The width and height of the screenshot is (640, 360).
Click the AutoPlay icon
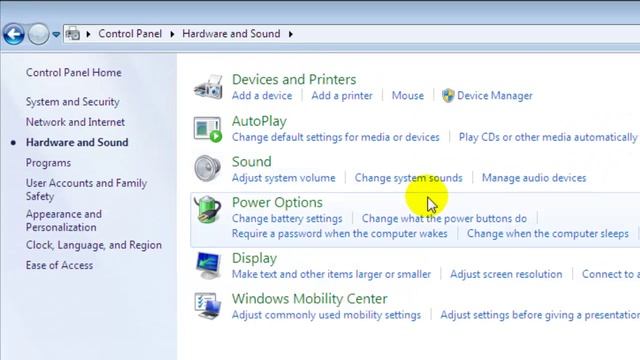208,129
